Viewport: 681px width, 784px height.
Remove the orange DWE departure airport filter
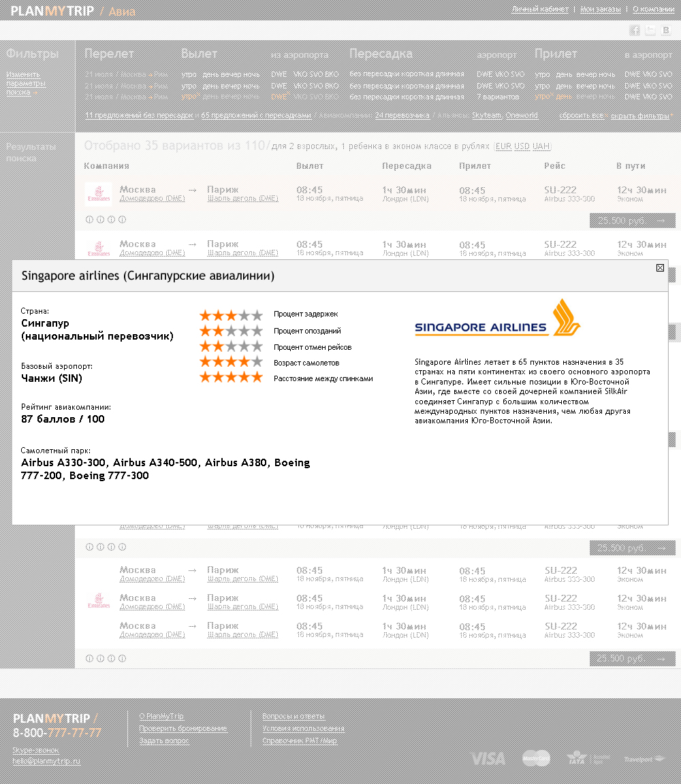pyautogui.click(x=280, y=96)
